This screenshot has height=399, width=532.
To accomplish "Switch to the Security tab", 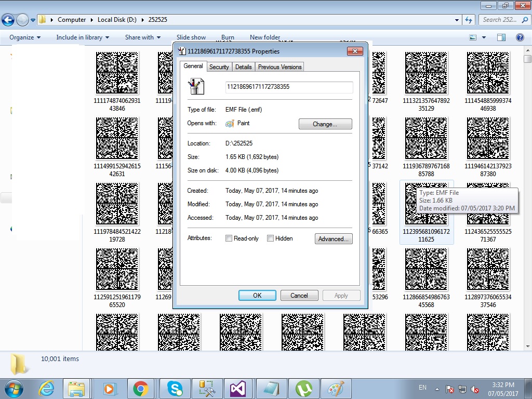I will [219, 67].
